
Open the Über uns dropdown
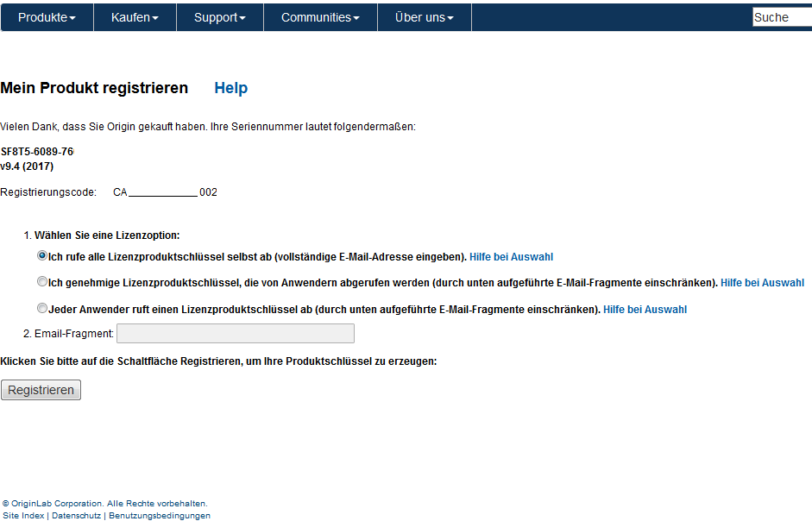tap(425, 17)
